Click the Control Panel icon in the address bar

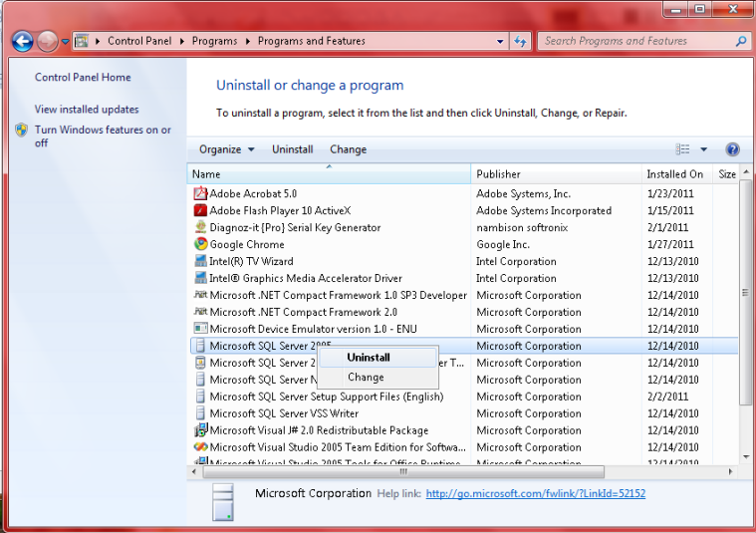[x=82, y=41]
